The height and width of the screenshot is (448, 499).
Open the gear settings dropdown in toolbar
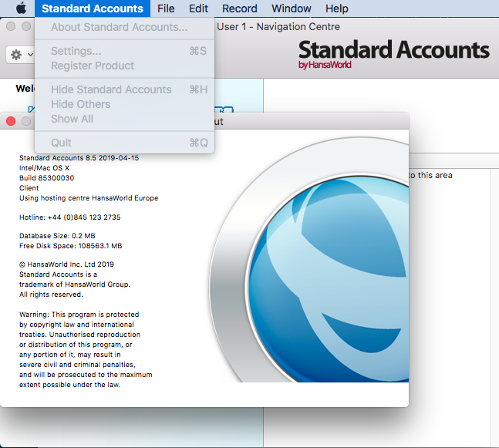(x=21, y=55)
